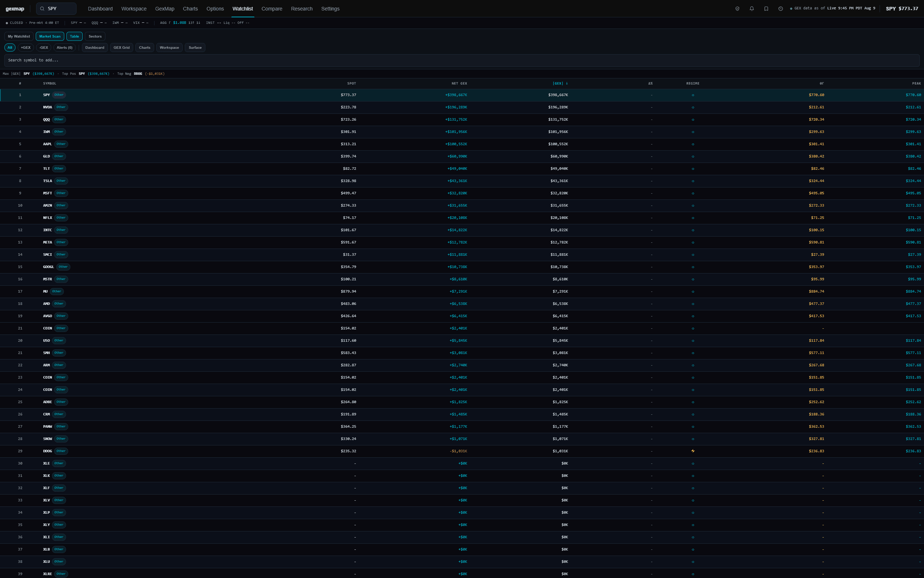Click the 'Search symbol to add...' field
Viewport: 924px width, 578px height.
pos(462,60)
